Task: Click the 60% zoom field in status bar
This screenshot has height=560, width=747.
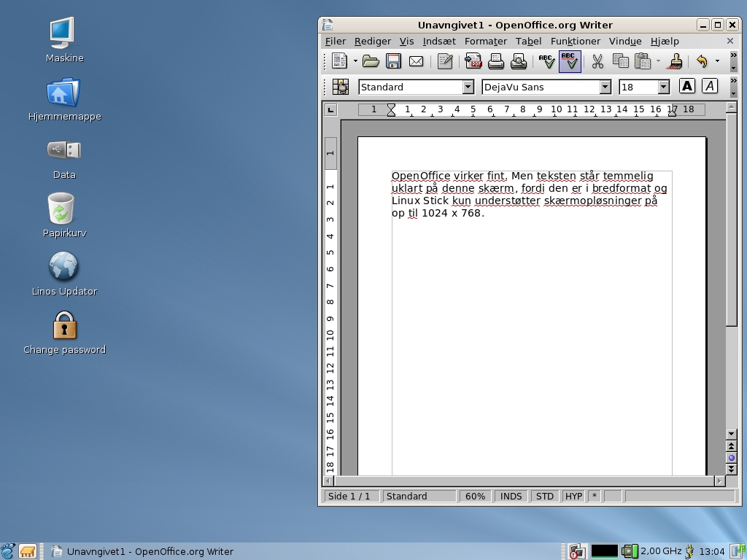Action: [475, 496]
